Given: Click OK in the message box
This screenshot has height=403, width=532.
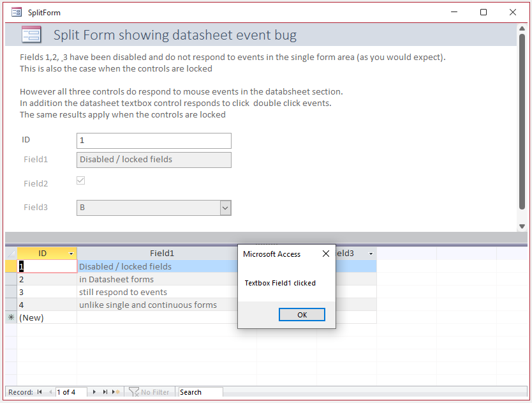Looking at the screenshot, I should pyautogui.click(x=302, y=315).
